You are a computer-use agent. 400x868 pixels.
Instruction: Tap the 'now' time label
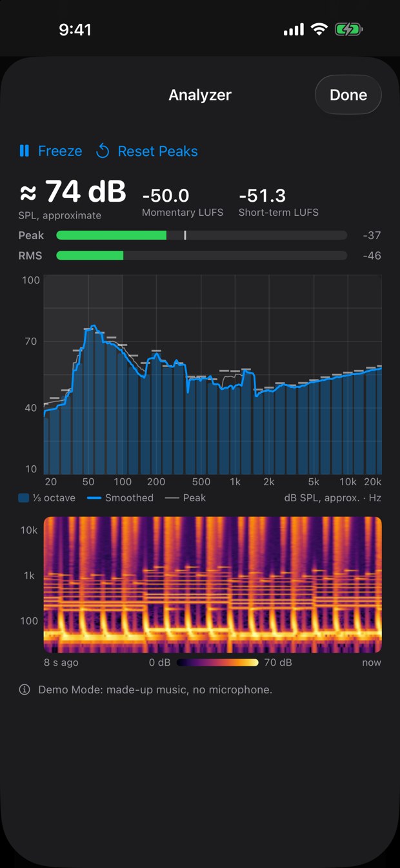tap(372, 662)
